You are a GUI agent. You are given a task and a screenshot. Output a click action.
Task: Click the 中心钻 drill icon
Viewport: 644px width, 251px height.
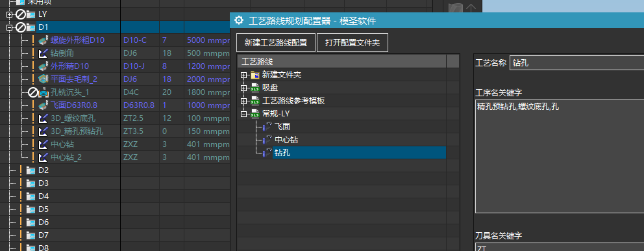(43, 144)
